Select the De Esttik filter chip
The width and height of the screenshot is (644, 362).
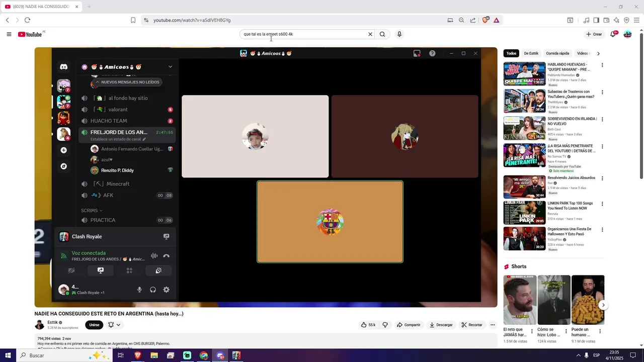(x=531, y=53)
